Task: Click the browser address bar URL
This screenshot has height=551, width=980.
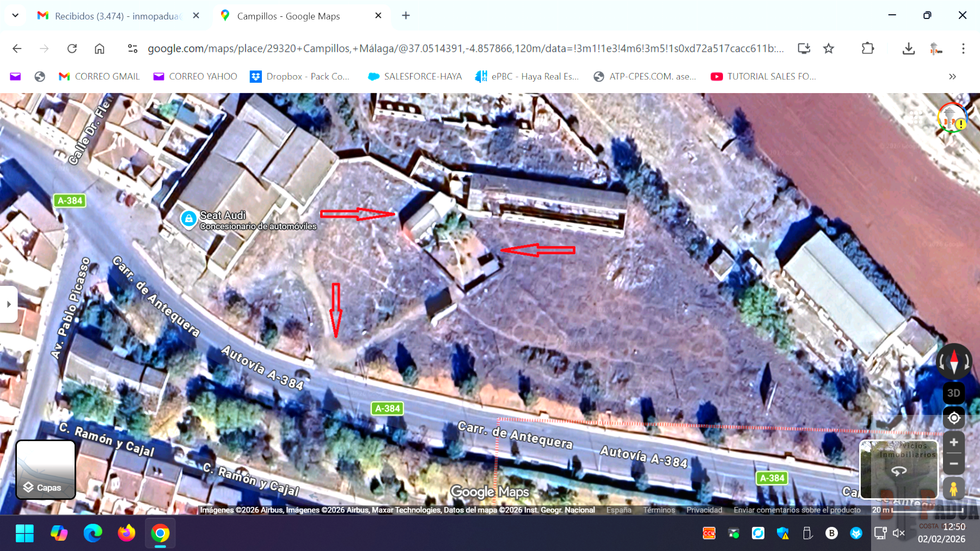Action: point(465,48)
